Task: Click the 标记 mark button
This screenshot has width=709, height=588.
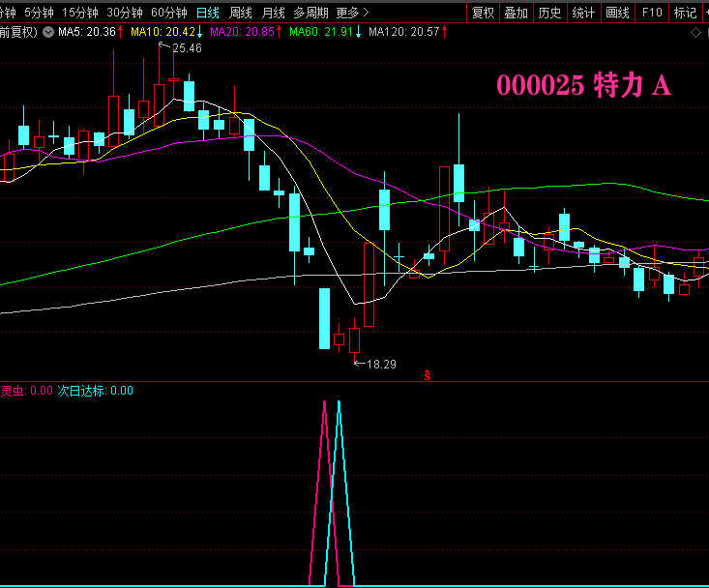Action: [686, 13]
